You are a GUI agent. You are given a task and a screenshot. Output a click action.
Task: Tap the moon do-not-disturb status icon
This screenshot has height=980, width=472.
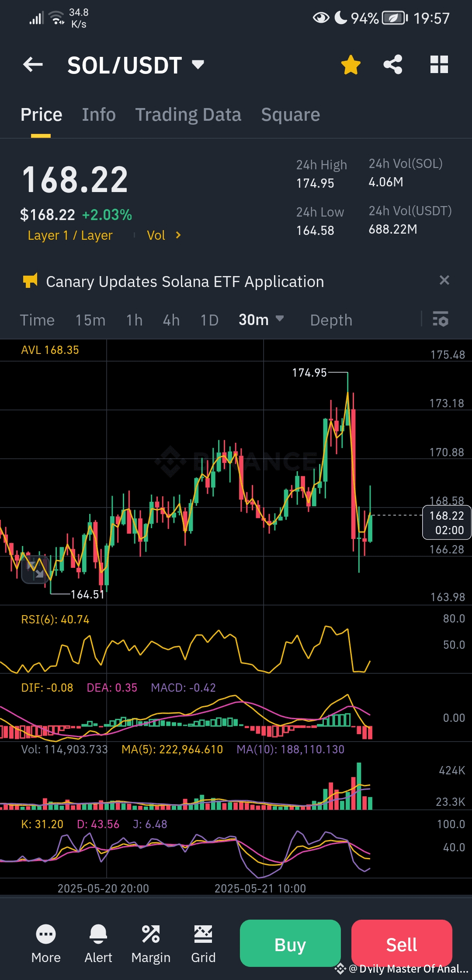coord(341,18)
